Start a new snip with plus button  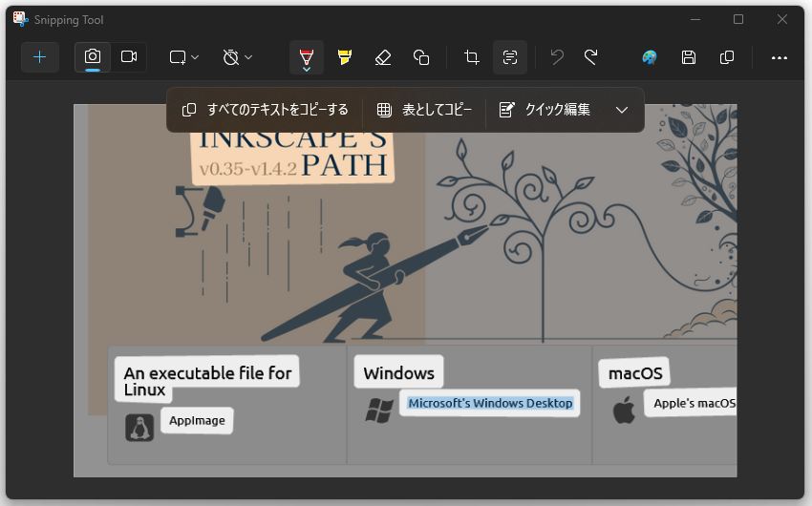click(x=40, y=57)
